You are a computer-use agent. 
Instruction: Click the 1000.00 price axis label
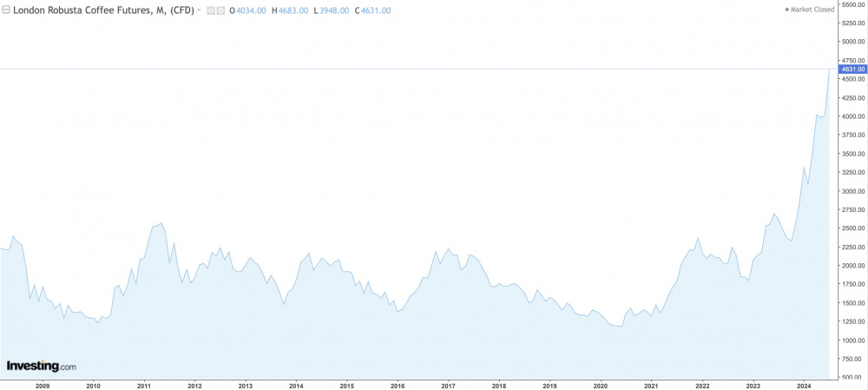853,340
